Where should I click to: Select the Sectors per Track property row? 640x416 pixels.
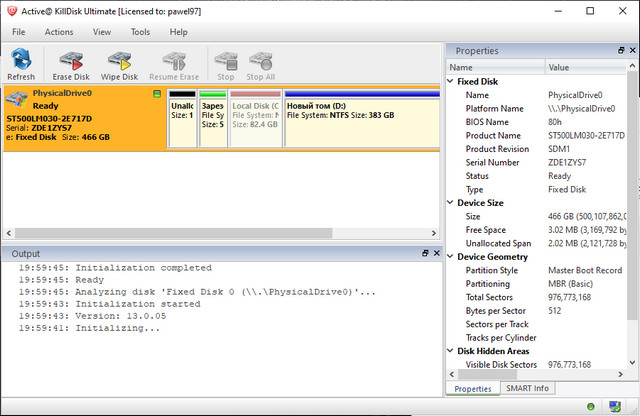(x=537, y=324)
